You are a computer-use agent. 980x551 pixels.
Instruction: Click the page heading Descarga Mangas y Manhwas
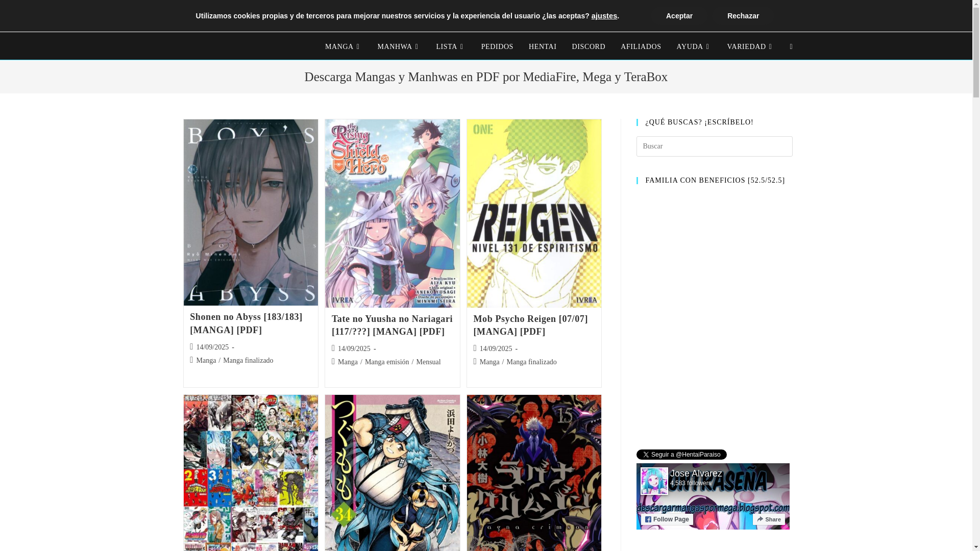(x=486, y=77)
